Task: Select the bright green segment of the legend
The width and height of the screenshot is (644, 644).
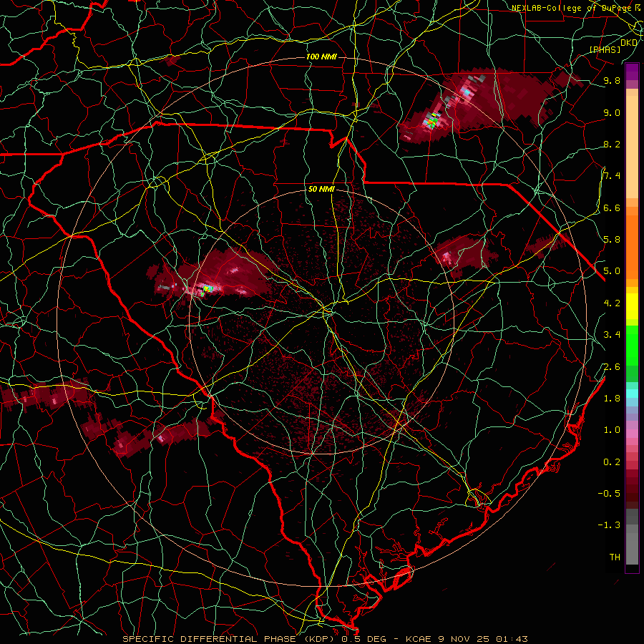Action: (632, 345)
